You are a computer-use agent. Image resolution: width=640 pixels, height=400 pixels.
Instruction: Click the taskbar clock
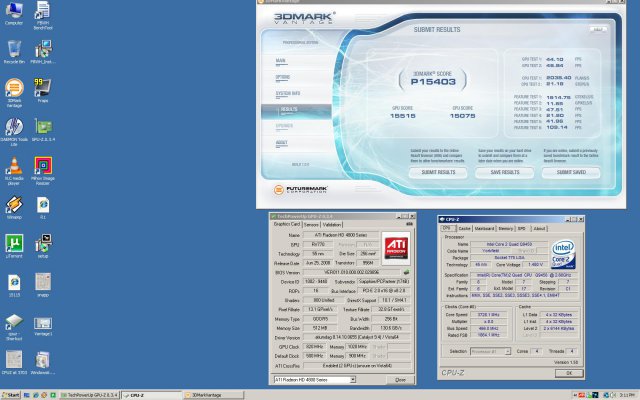tap(627, 395)
